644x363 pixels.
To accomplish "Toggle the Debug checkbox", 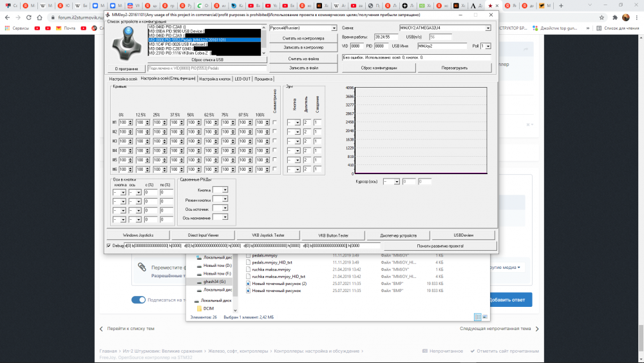I will point(108,246).
